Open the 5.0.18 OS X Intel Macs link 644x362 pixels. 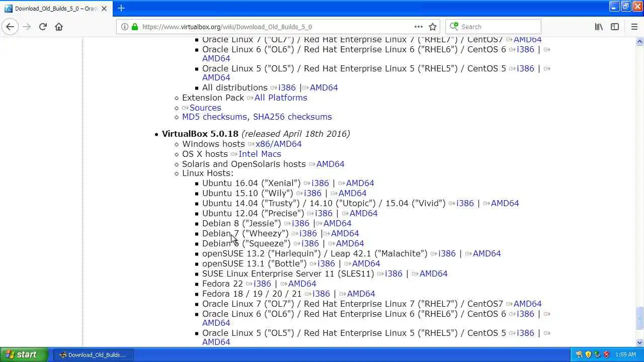point(260,154)
